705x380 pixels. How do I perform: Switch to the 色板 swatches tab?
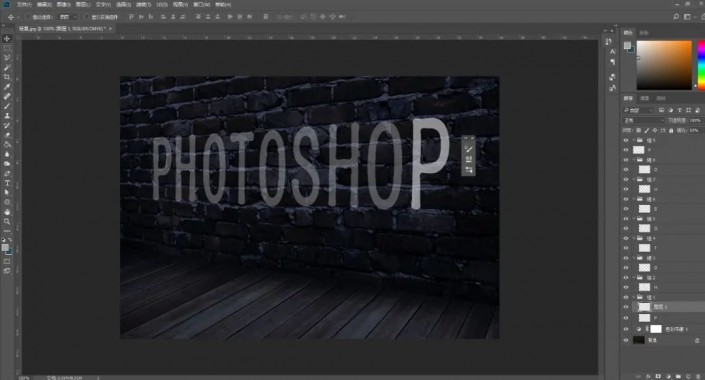pyautogui.click(x=644, y=33)
